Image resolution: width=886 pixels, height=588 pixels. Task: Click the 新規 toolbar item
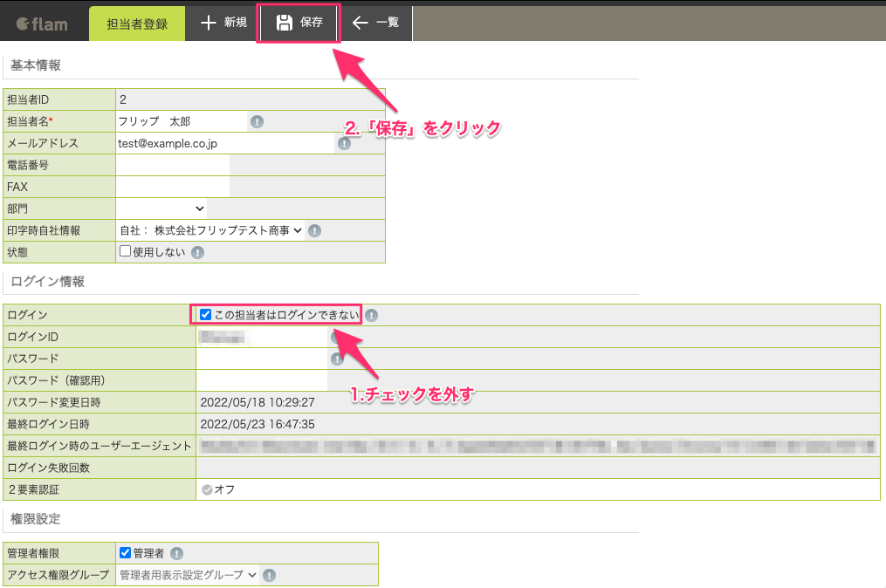tap(223, 23)
